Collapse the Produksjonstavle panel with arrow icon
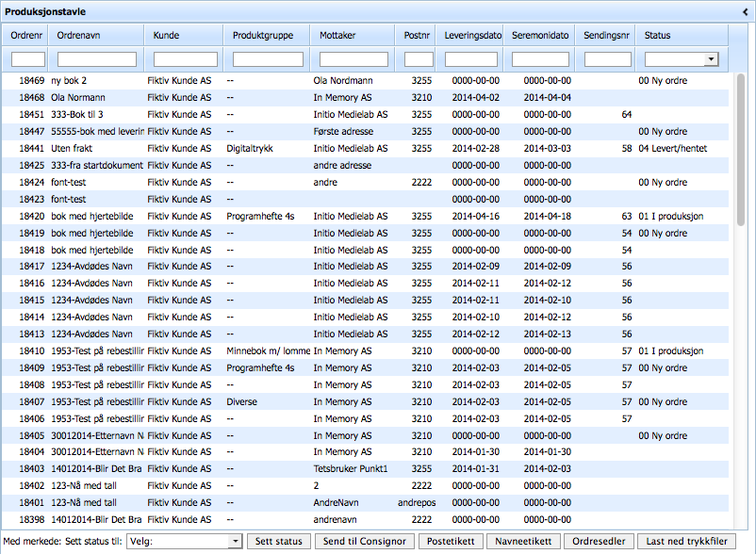This screenshot has height=554, width=756. click(x=746, y=11)
